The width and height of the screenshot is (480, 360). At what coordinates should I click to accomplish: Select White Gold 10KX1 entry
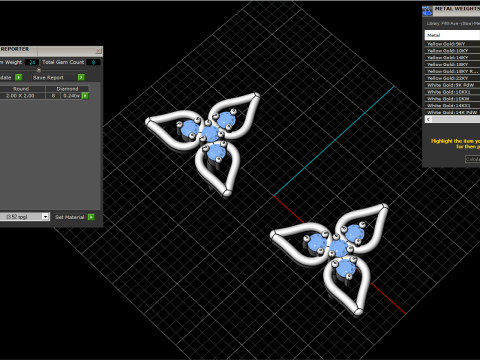pos(452,92)
